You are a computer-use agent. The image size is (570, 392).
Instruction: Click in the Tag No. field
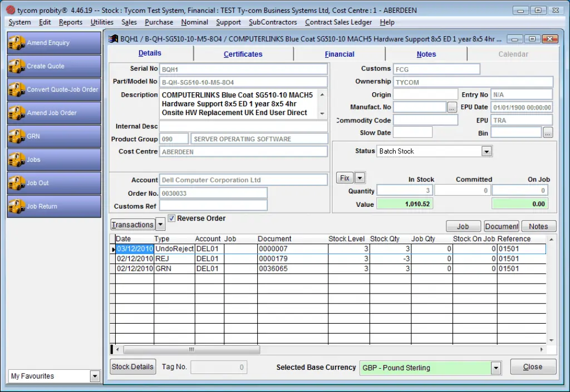(x=218, y=367)
